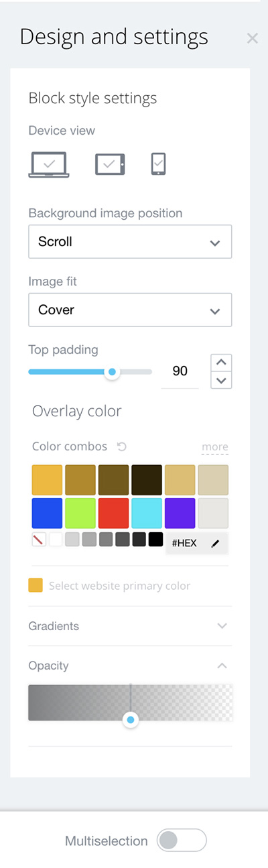
Task: Click the opacity slider handle
Action: coord(131,720)
